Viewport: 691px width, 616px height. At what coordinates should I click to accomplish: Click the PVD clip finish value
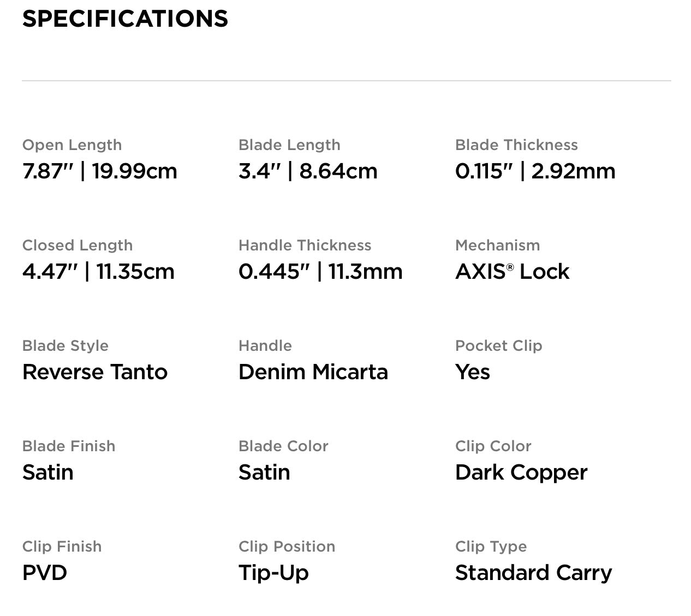tap(45, 573)
